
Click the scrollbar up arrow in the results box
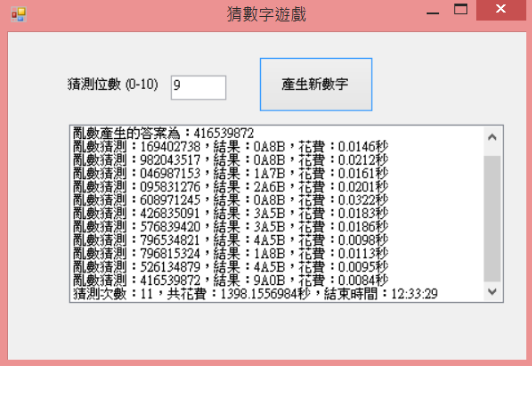click(492, 137)
